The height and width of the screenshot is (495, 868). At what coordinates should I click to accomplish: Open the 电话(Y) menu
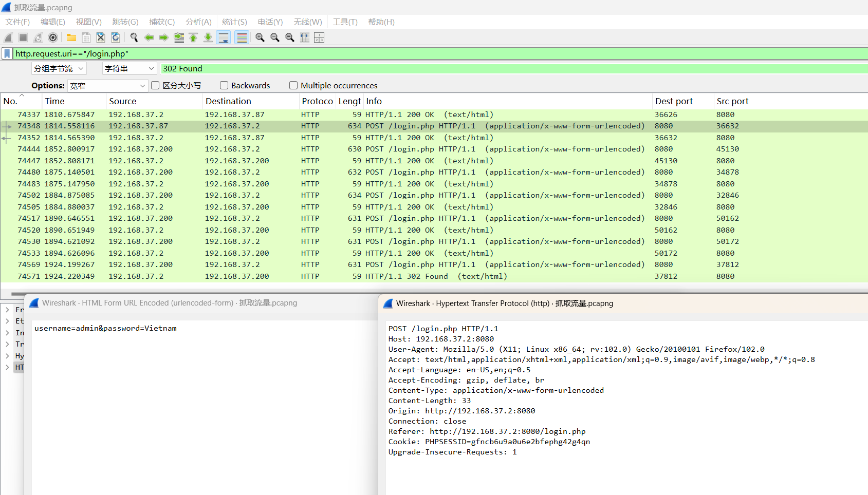(x=270, y=22)
